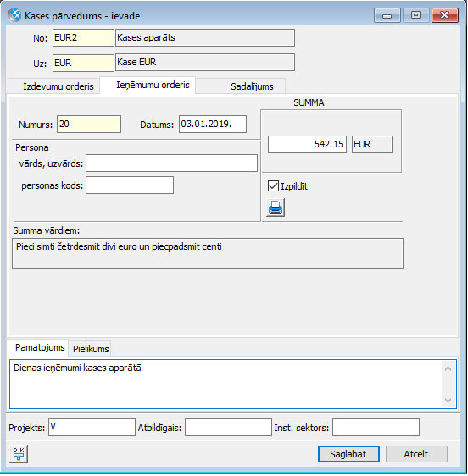Minimize the Kases pārvedums window

coord(387,15)
